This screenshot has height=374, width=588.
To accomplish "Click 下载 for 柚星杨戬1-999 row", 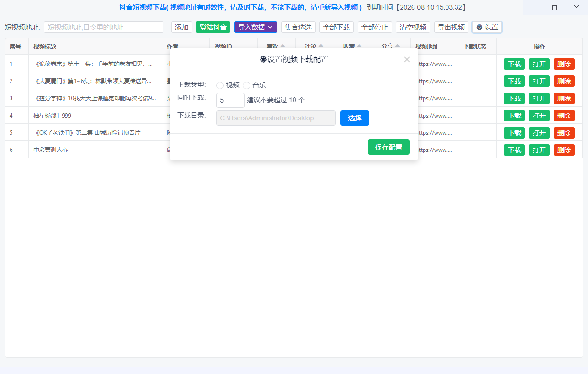I will [x=514, y=116].
